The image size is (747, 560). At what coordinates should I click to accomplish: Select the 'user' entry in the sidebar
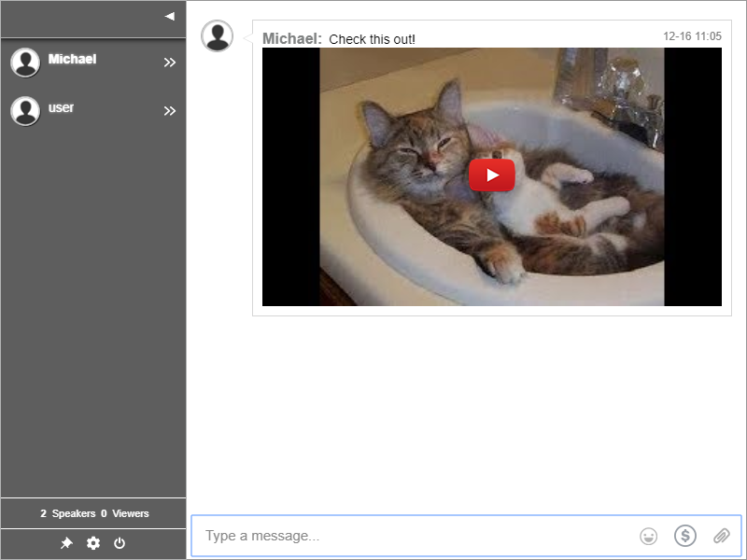point(62,108)
